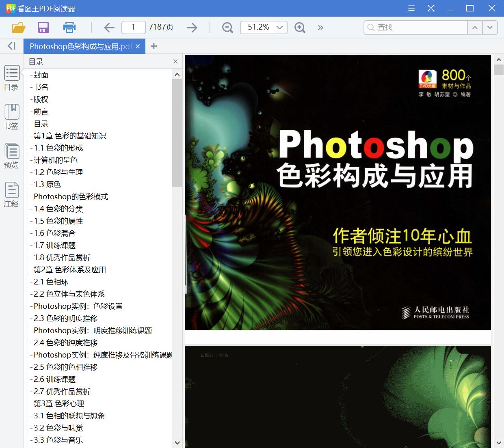Click the book cover page image
The height and width of the screenshot is (448, 504).
[x=338, y=192]
